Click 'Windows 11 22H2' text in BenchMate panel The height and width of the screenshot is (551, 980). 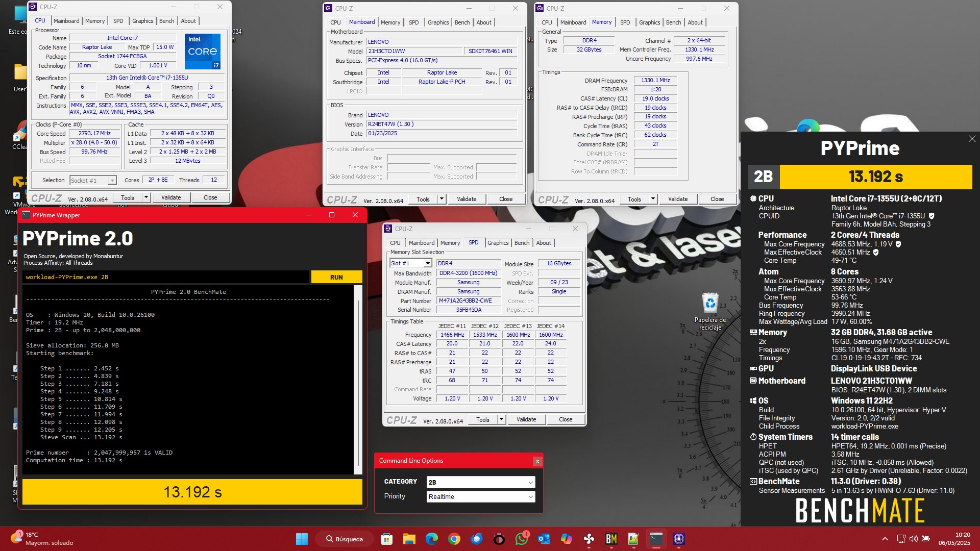pyautogui.click(x=862, y=400)
